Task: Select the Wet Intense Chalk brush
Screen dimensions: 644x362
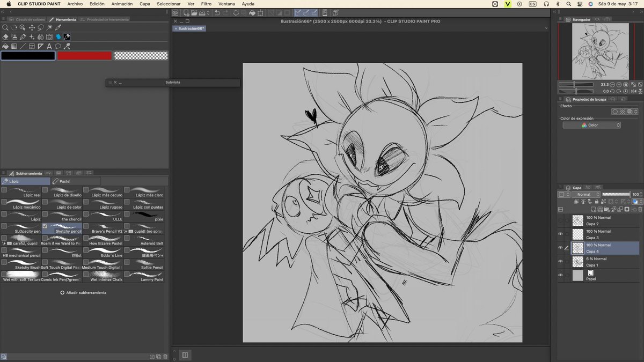Action: 103,276
